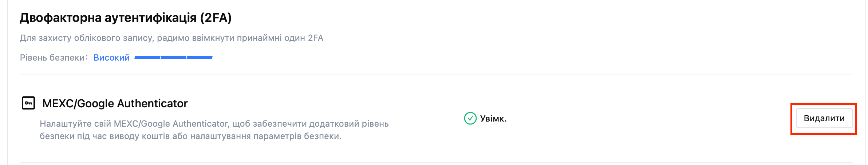Click last segment of security level bar
This screenshot has width=868, height=165.
tap(200, 57)
